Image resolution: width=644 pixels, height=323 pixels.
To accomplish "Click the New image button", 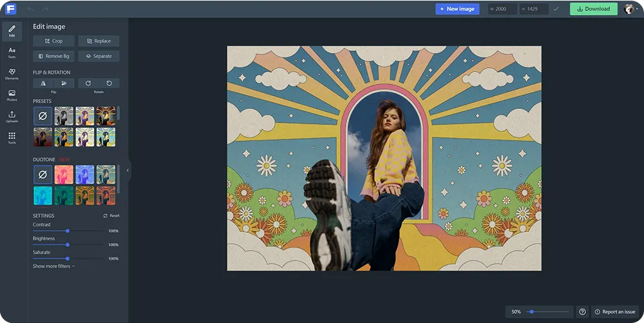I will (457, 8).
